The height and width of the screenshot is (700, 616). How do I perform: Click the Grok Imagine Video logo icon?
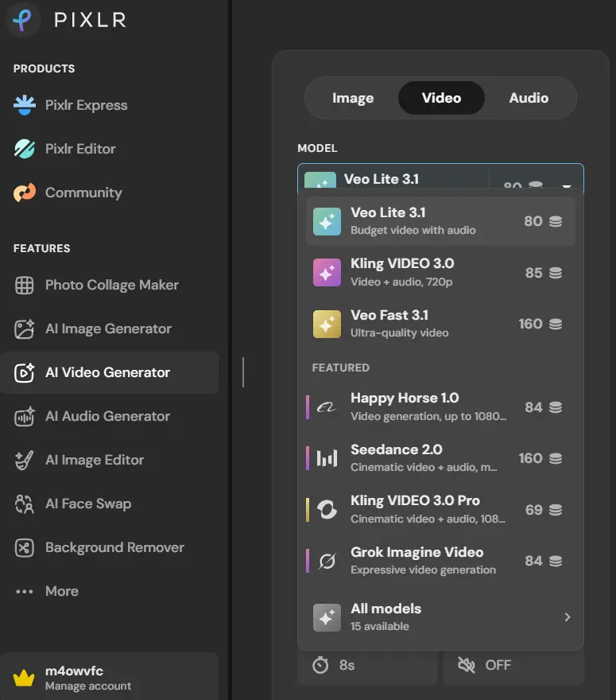click(327, 561)
